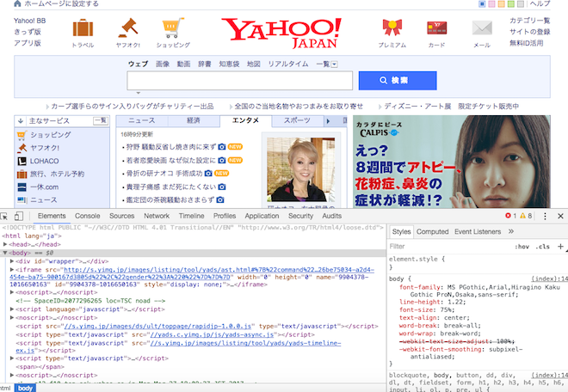Select the blue page color swatch
This screenshot has width=568, height=392.
(x=482, y=4)
